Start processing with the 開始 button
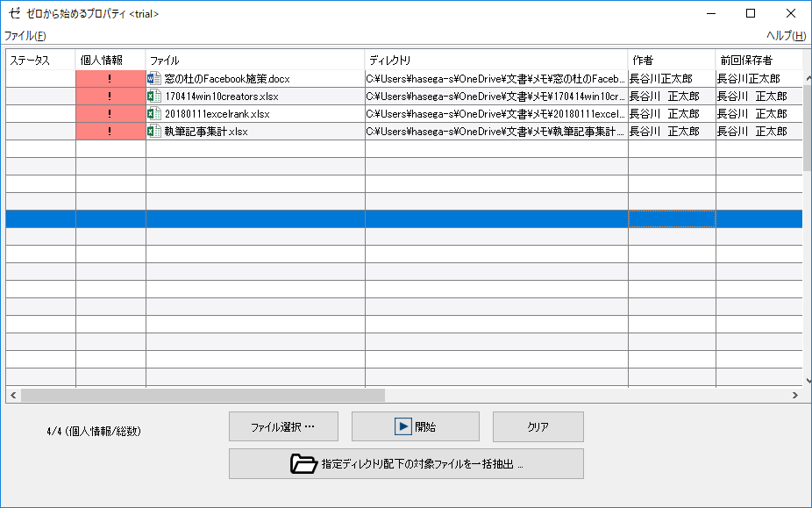Screen dimensions: 812x508 [x=416, y=426]
